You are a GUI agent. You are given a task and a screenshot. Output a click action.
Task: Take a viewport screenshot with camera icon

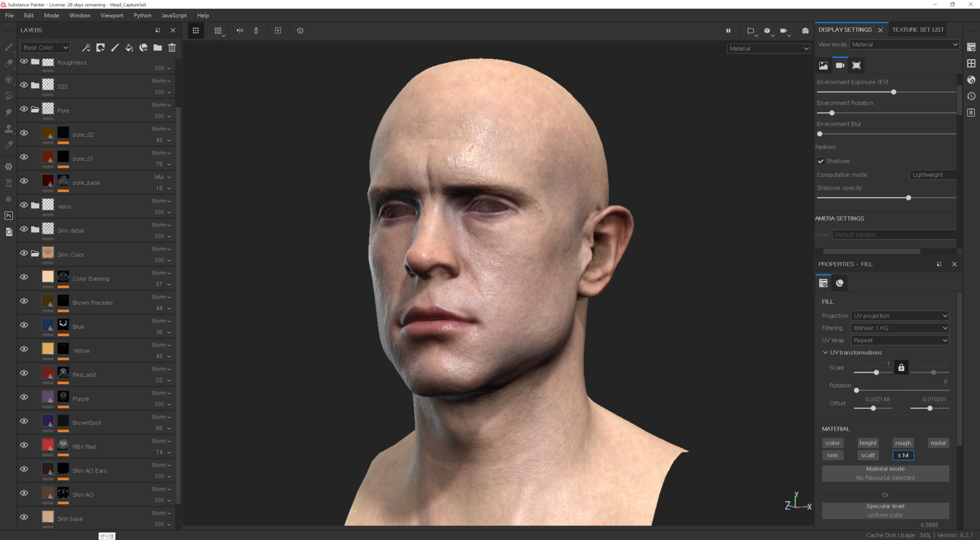(x=805, y=31)
